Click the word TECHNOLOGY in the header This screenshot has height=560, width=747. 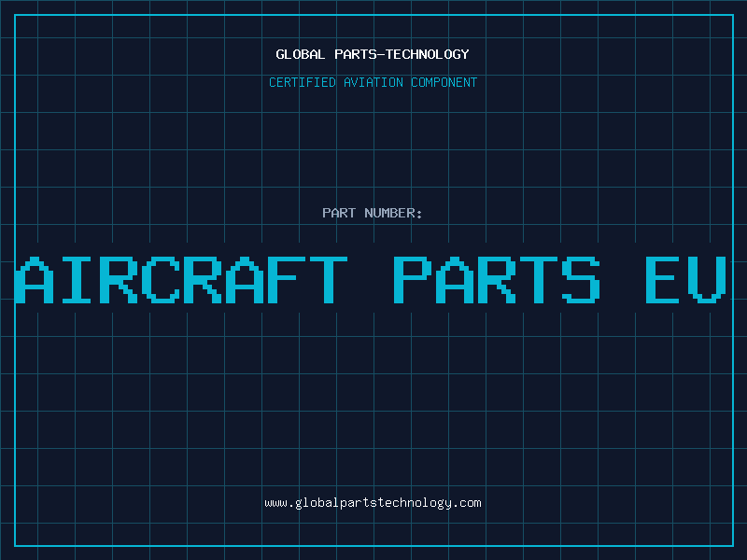[428, 54]
